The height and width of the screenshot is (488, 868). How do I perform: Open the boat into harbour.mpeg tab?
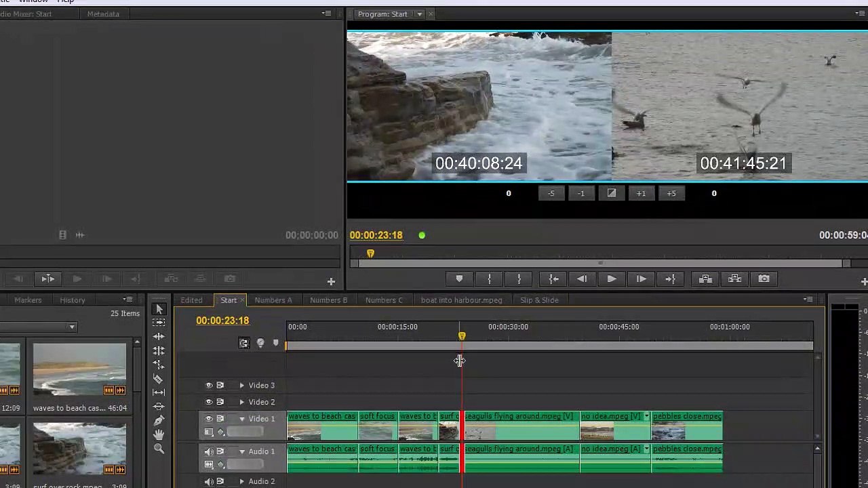[461, 300]
